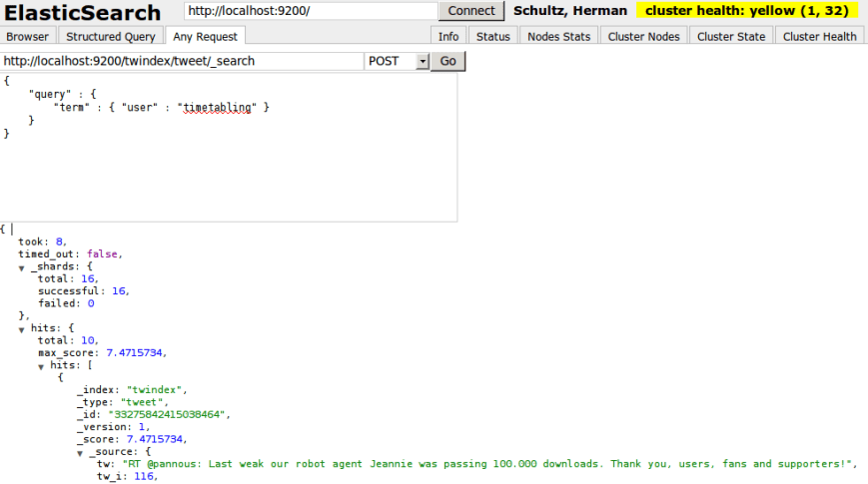The width and height of the screenshot is (868, 484).
Task: Show the Cluster Nodes view
Action: pos(643,36)
